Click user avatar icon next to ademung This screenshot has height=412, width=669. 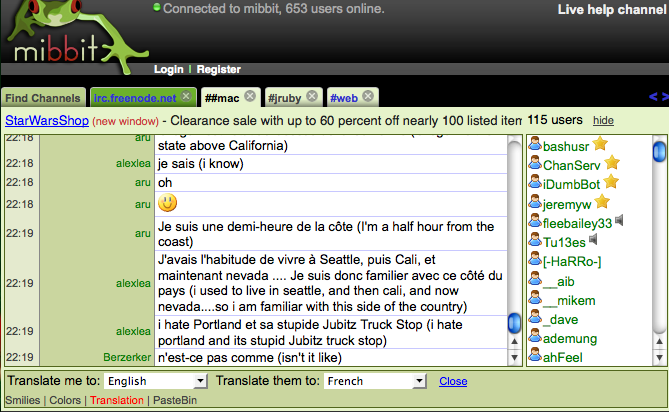[535, 337]
